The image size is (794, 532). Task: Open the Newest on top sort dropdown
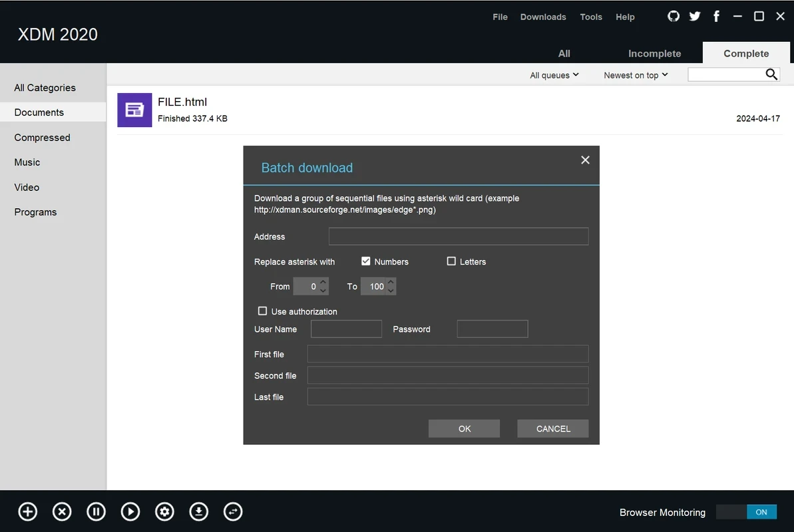point(636,75)
